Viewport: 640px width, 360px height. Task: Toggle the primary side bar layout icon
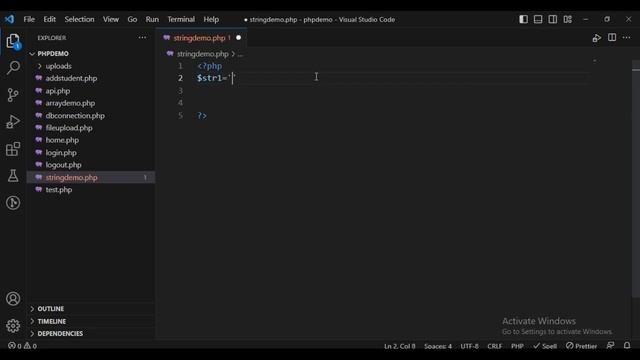pyautogui.click(x=523, y=19)
